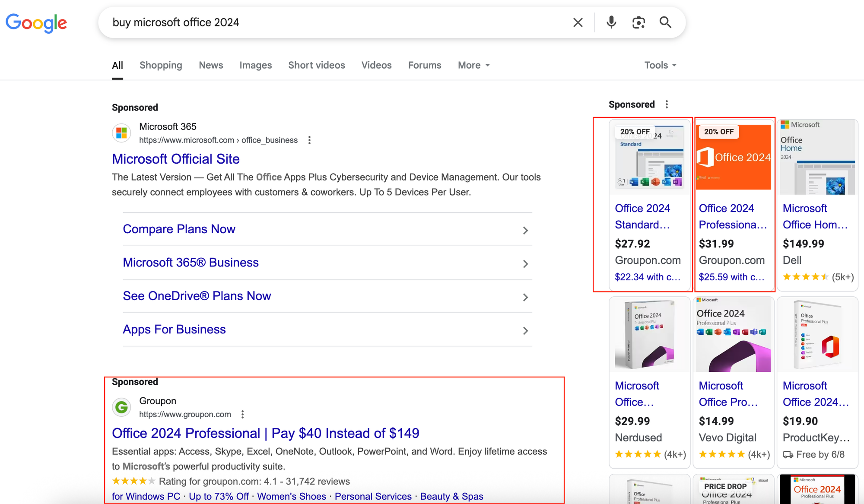
Task: Open the Forums tab
Action: 425,65
